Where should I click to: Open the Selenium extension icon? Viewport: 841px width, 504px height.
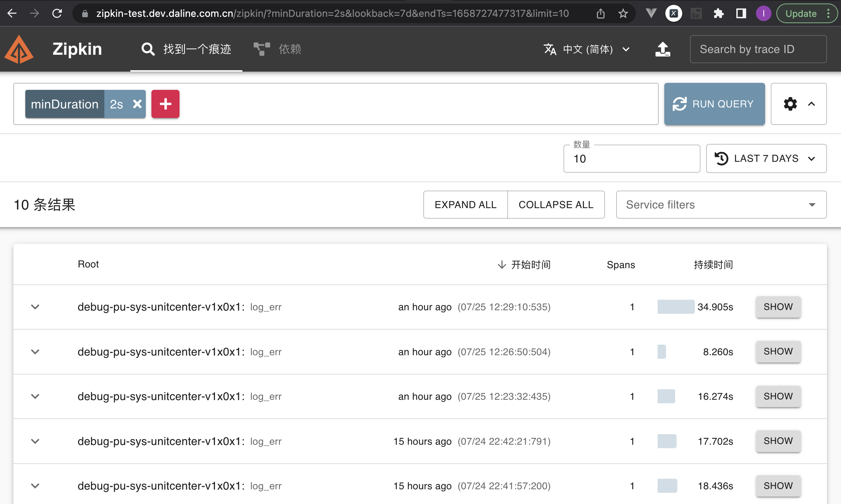[696, 13]
